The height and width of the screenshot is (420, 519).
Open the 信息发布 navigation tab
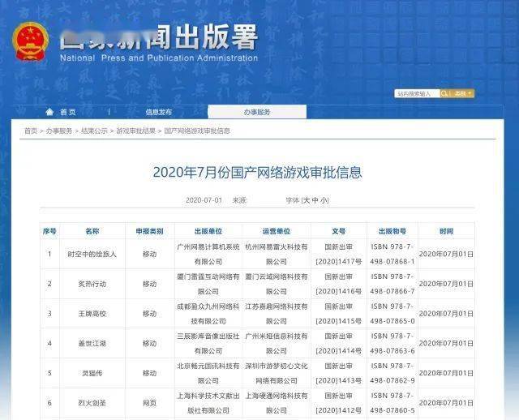(158, 112)
